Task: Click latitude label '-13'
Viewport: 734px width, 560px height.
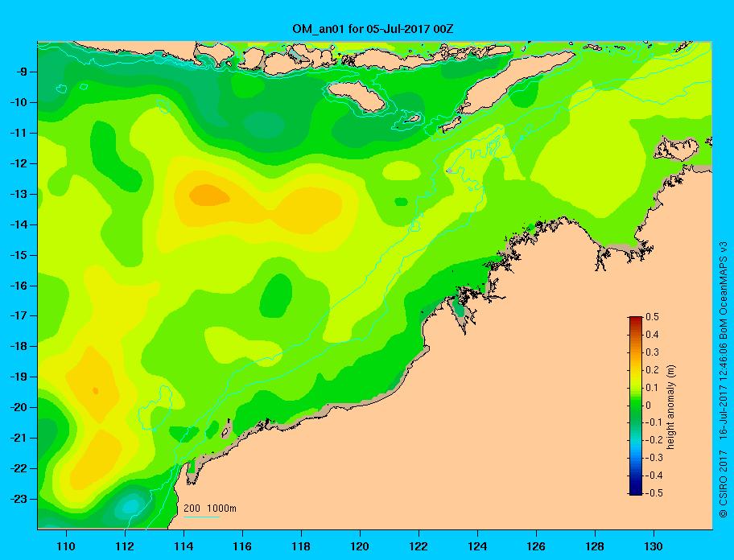Action: pyautogui.click(x=17, y=194)
